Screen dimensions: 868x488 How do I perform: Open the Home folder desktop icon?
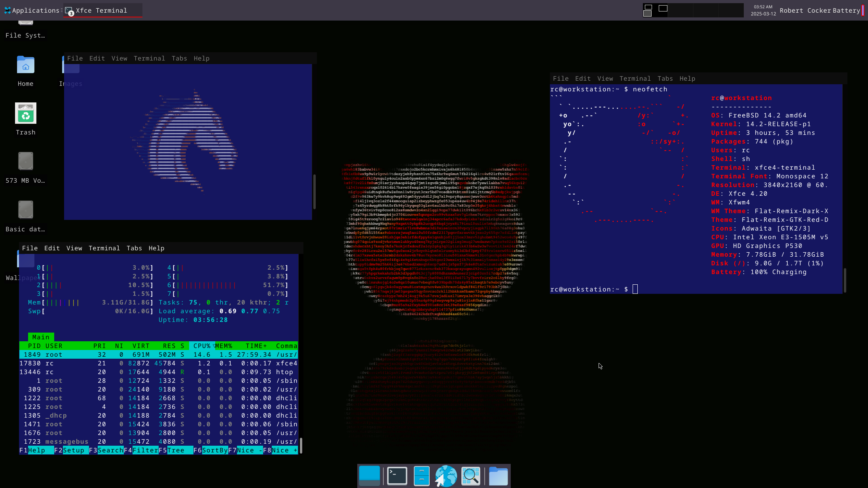pyautogui.click(x=26, y=65)
